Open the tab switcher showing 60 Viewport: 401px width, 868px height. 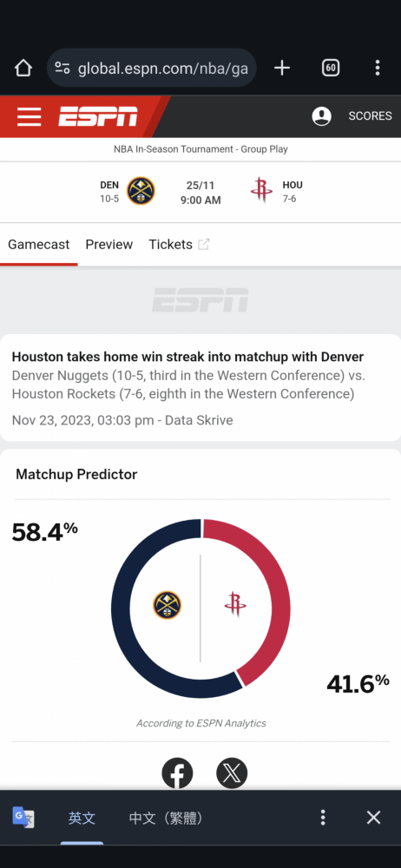point(331,68)
